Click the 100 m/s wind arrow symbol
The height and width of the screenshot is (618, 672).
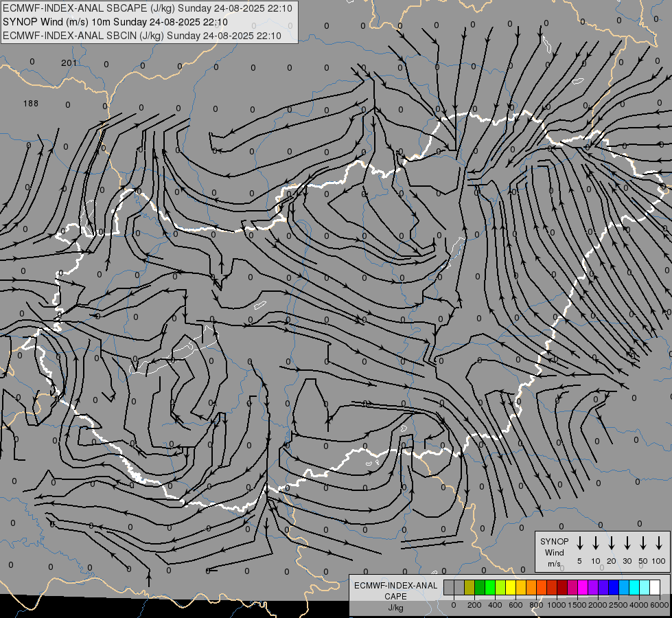pyautogui.click(x=659, y=543)
